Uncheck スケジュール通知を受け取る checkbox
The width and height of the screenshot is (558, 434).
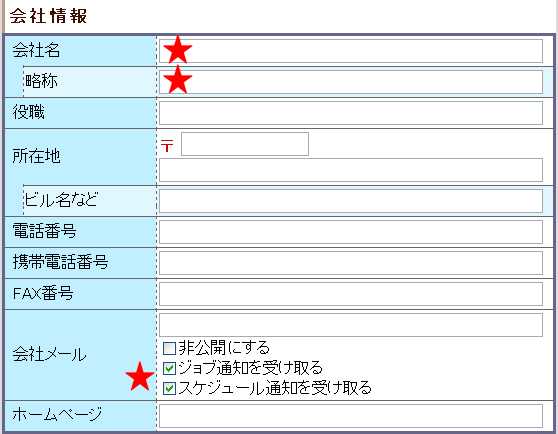(169, 388)
